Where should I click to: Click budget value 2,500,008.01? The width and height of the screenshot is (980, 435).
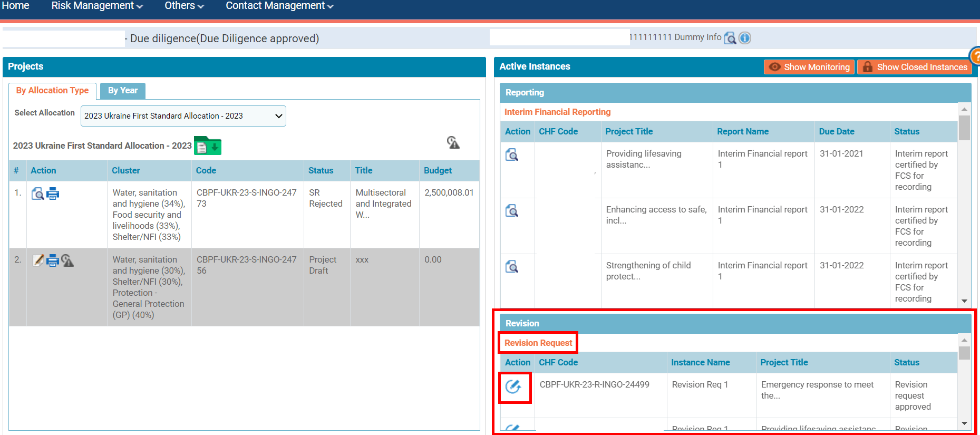[449, 192]
